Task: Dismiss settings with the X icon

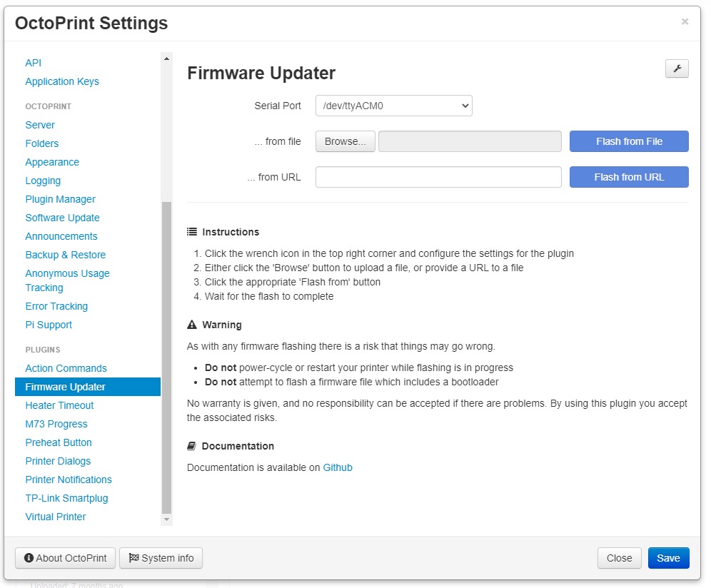Action: pos(685,21)
